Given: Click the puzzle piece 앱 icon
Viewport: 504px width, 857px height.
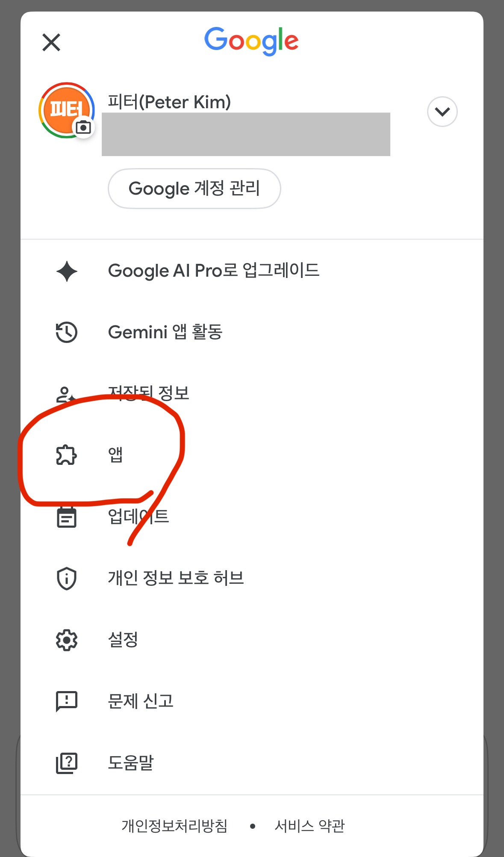Looking at the screenshot, I should click(x=67, y=455).
